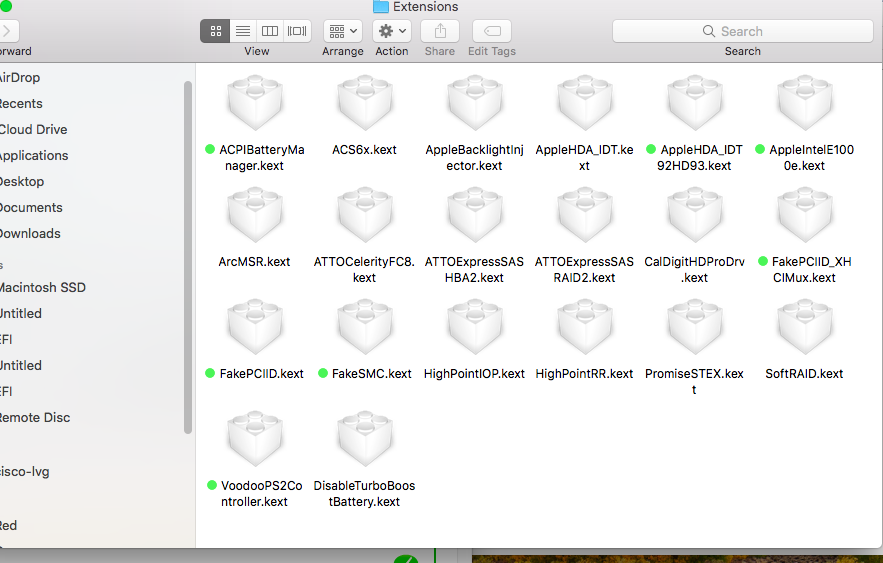Click the Edit Tags button

(x=491, y=31)
